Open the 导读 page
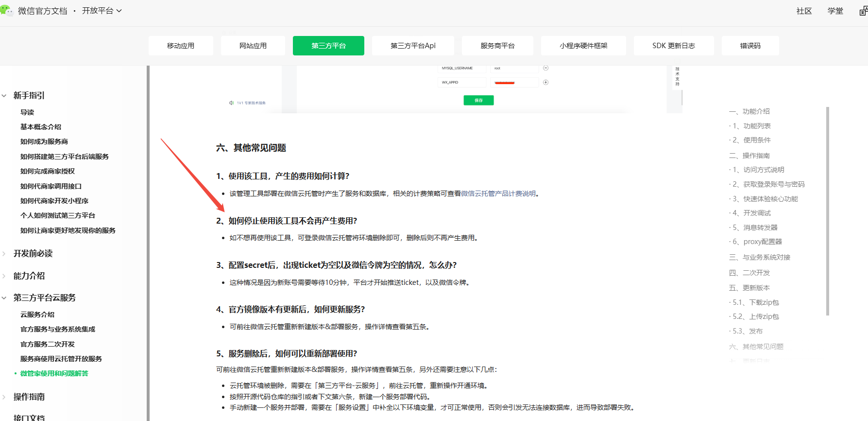This screenshot has width=868, height=421. (x=27, y=112)
